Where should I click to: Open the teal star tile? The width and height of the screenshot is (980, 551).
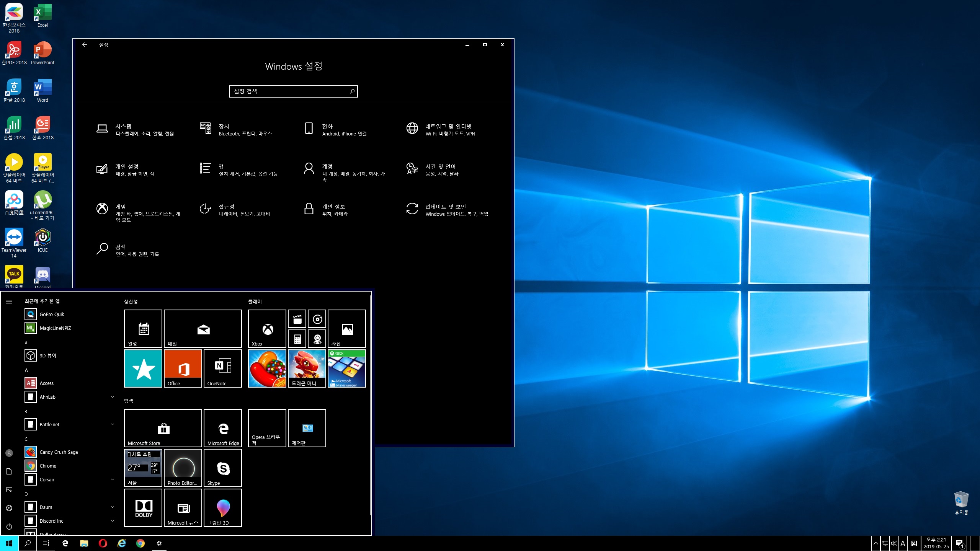click(x=143, y=368)
